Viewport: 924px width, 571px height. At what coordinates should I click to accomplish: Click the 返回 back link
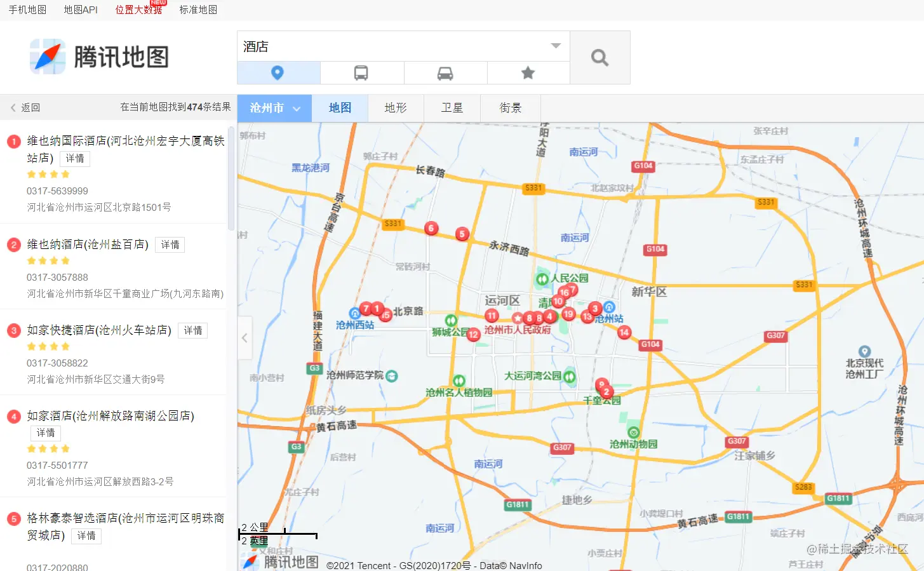pos(25,107)
